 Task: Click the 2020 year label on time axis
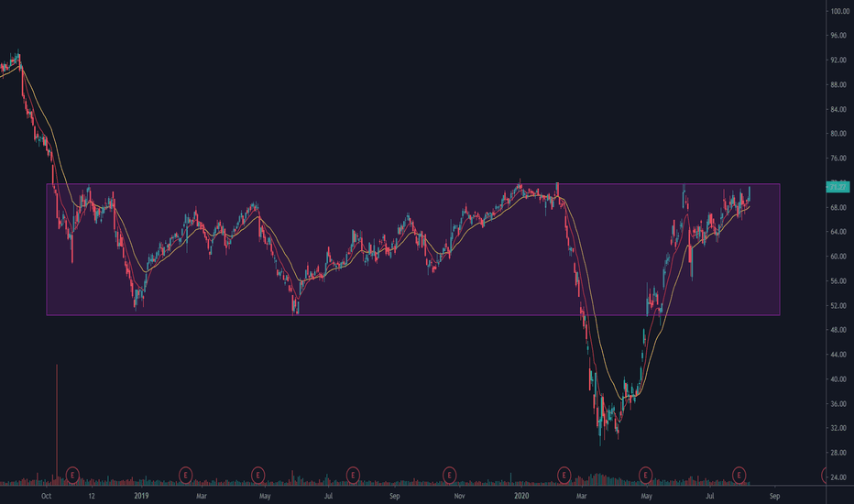(521, 496)
